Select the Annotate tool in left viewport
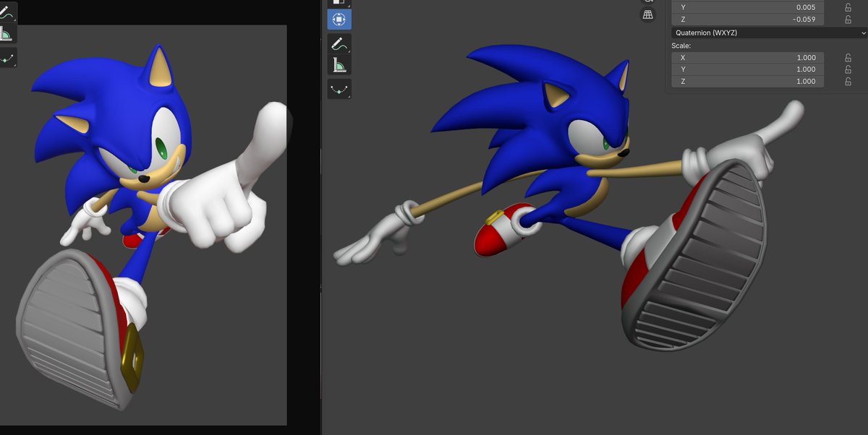Screen dimensions: 868x435 click(7, 12)
